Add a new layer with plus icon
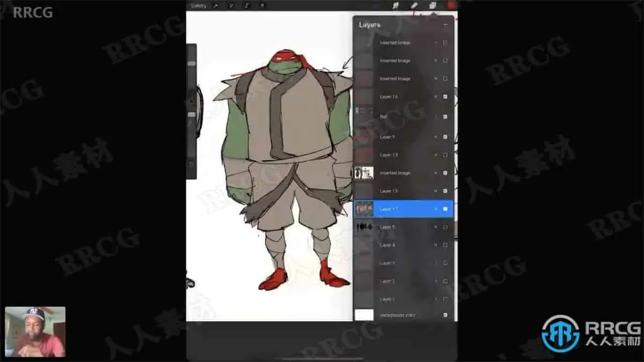The image size is (644, 362). coord(445,25)
